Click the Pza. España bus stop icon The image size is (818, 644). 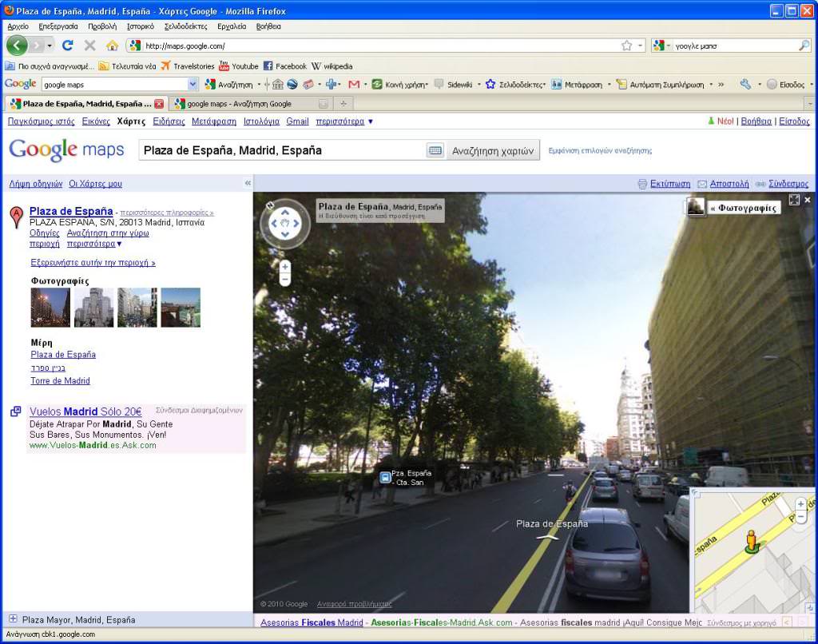[385, 477]
